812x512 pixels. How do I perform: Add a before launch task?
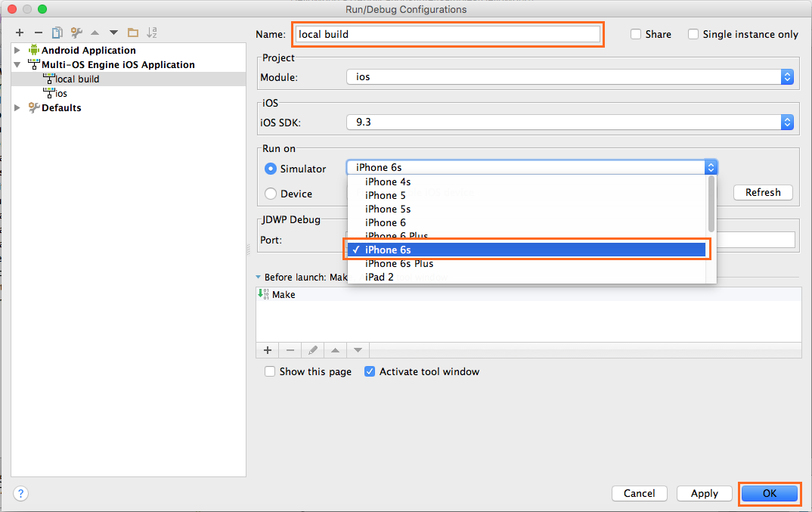267,350
